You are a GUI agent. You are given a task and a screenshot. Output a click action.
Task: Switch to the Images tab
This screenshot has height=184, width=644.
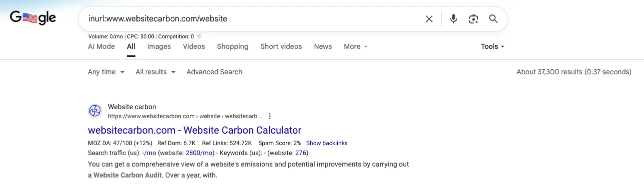[159, 46]
